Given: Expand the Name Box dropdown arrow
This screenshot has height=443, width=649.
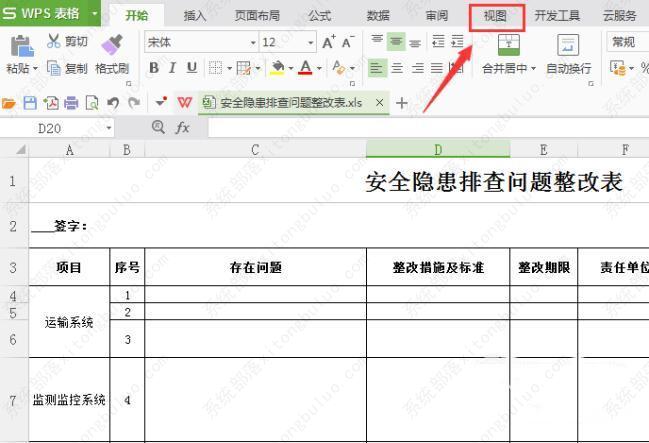Looking at the screenshot, I should 108,128.
